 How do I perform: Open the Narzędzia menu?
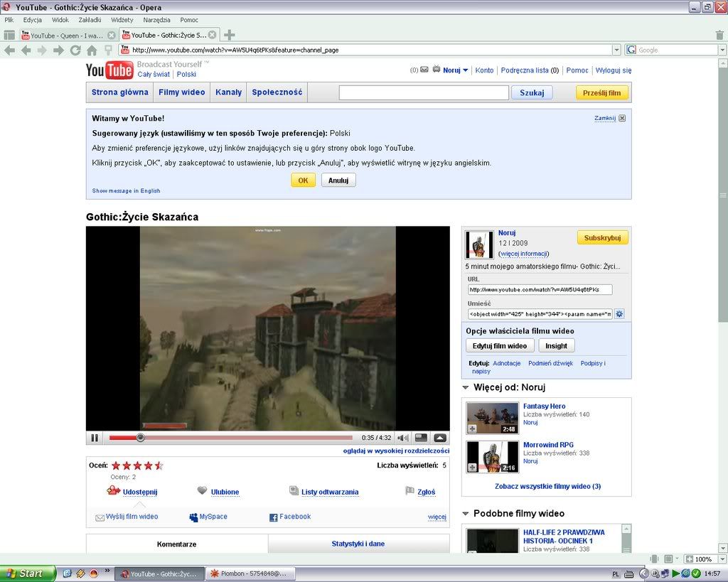pos(156,20)
